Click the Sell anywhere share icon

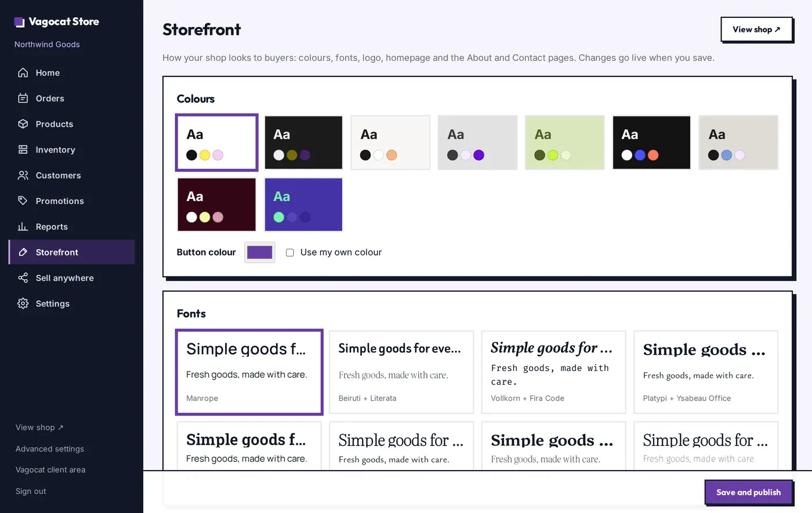[23, 278]
